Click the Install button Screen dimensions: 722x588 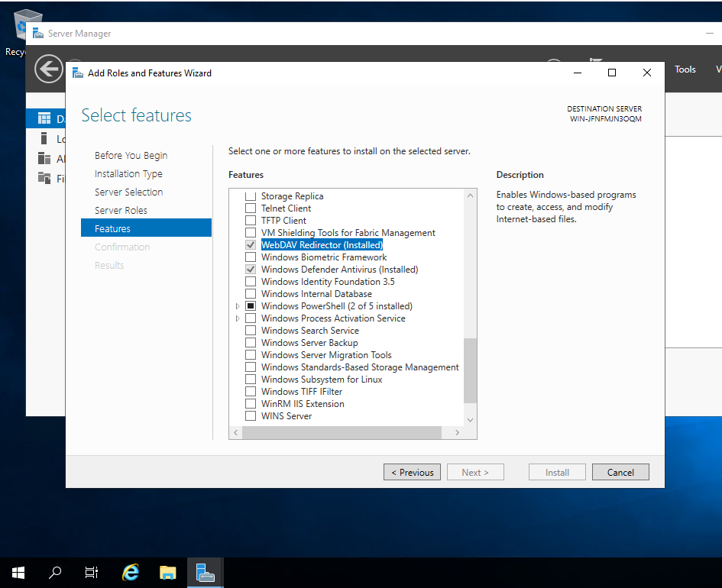click(557, 472)
